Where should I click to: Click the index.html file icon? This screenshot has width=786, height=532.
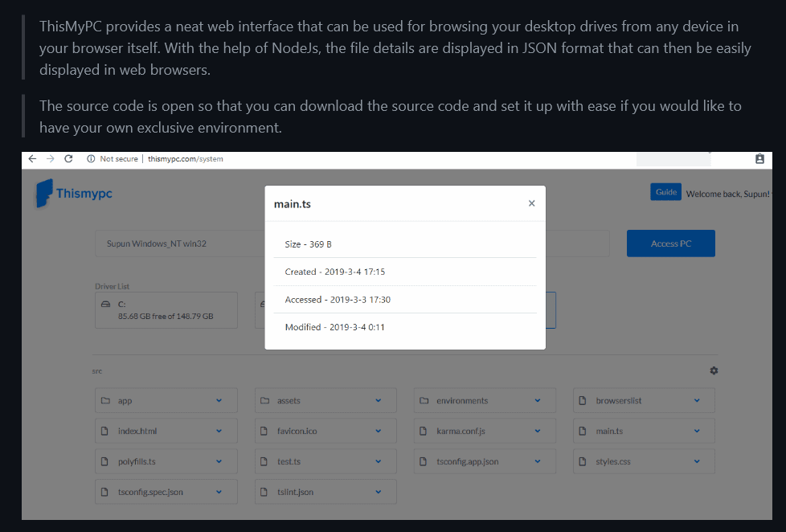pyautogui.click(x=104, y=432)
